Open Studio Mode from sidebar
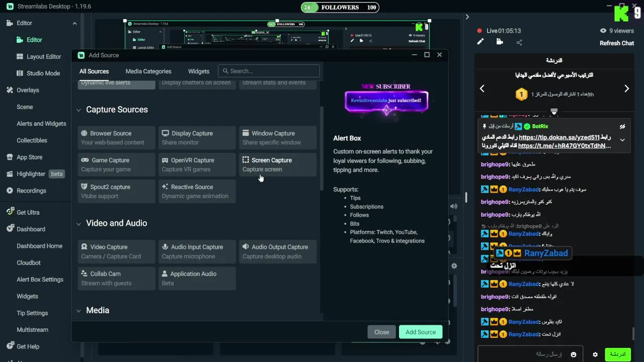The width and height of the screenshot is (644, 362). click(38, 73)
